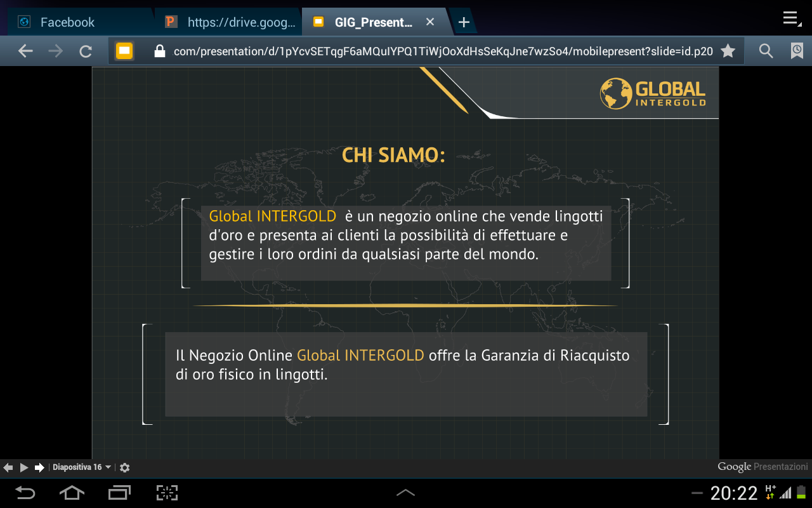This screenshot has height=508, width=812.
Task: Go to the previous slide arrow
Action: [x=8, y=467]
